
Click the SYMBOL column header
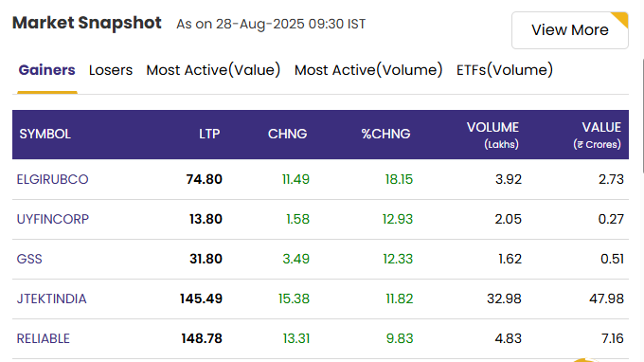pos(45,134)
